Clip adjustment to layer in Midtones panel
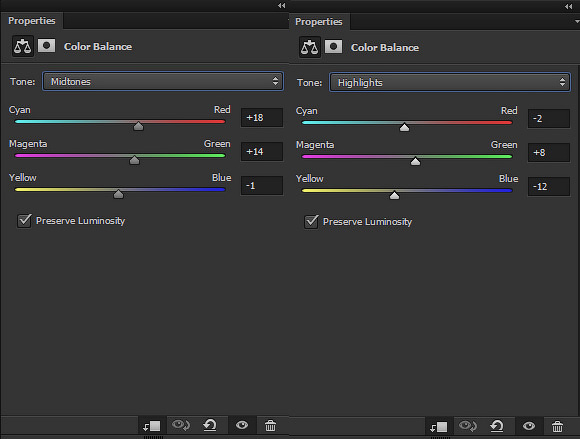This screenshot has width=580, height=439. tap(152, 426)
